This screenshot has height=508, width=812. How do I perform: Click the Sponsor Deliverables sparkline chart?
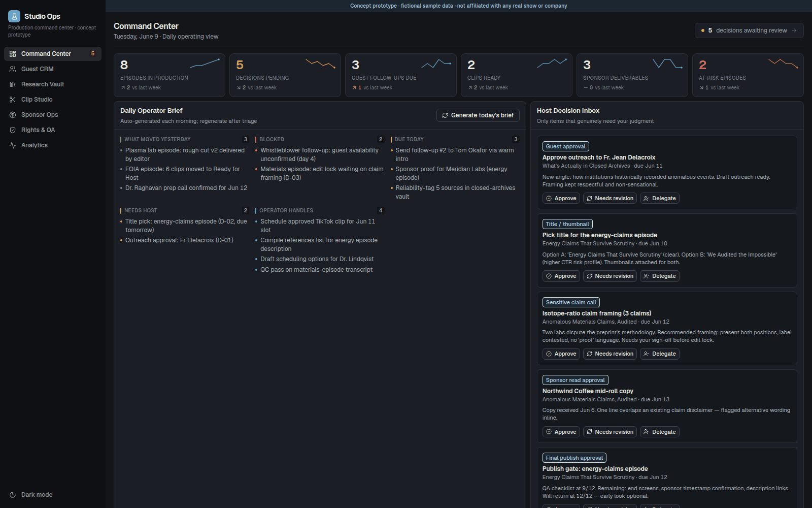click(x=667, y=63)
